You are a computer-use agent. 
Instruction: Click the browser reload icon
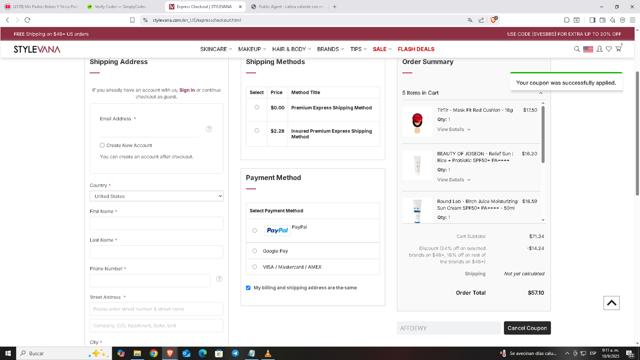tap(27, 20)
